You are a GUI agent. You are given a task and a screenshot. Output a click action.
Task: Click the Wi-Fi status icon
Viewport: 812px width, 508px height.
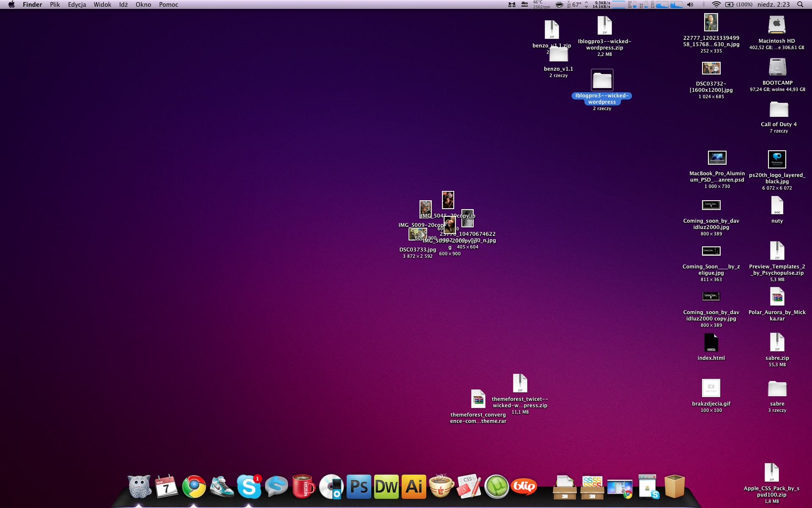(x=716, y=5)
